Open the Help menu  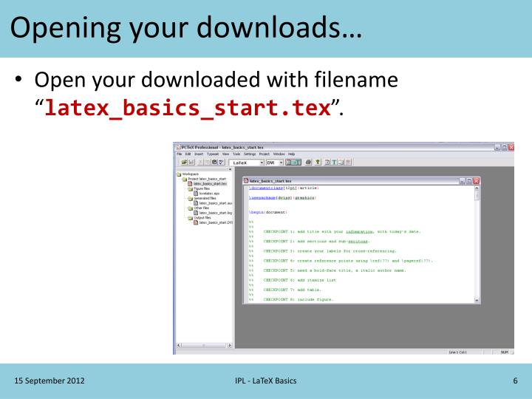pos(291,154)
